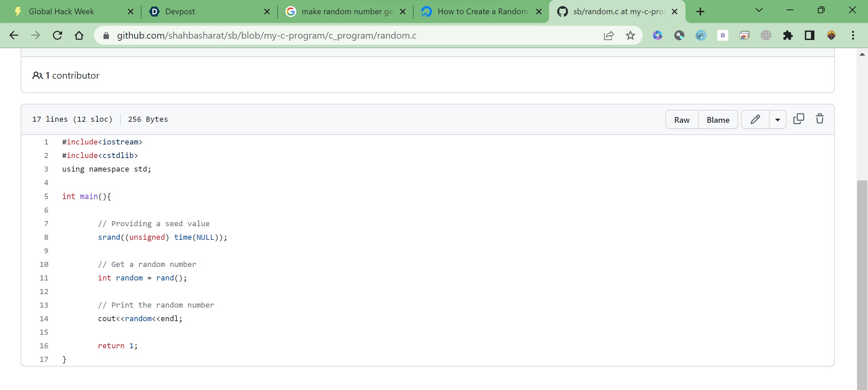
Task: Click the pencil edit file icon
Action: pos(755,119)
